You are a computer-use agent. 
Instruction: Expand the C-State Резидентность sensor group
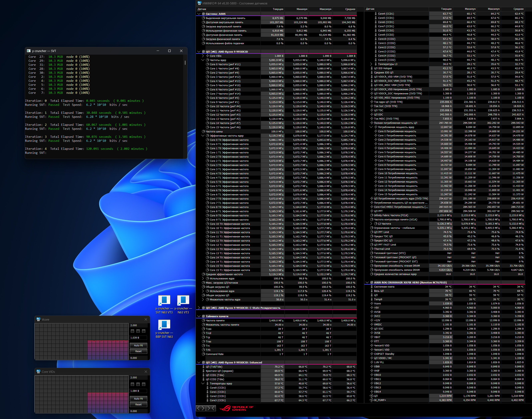point(199,308)
